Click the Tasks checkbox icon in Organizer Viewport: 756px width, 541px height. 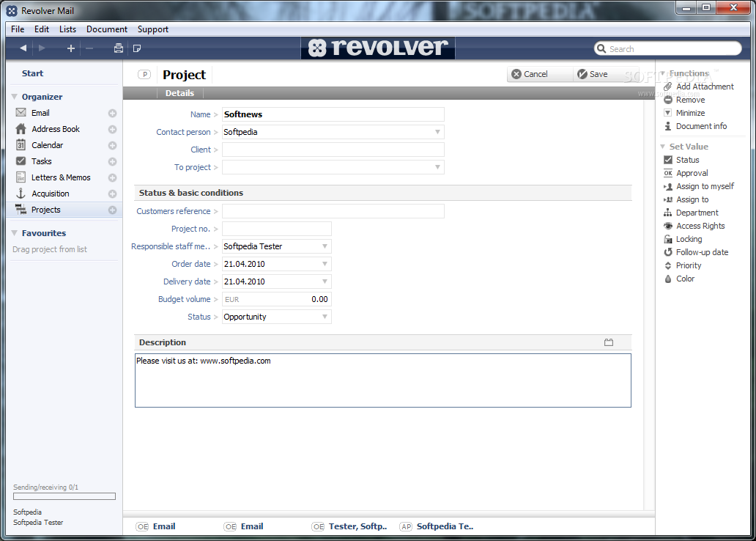coord(21,161)
